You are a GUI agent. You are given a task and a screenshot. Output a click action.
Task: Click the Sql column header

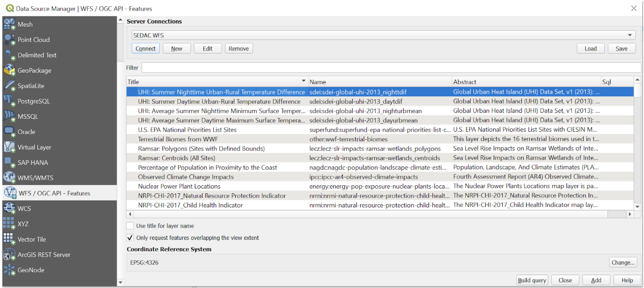point(617,82)
